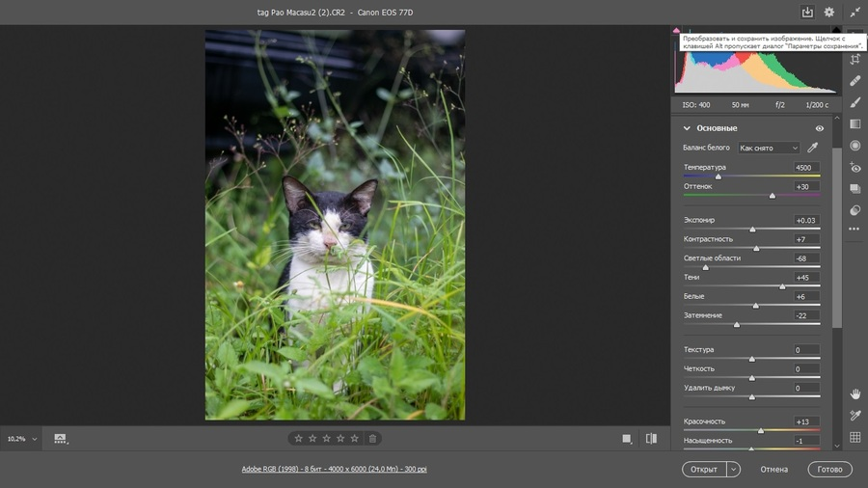Select the Radial Filter tool
This screenshot has width=868, height=488.
click(855, 146)
